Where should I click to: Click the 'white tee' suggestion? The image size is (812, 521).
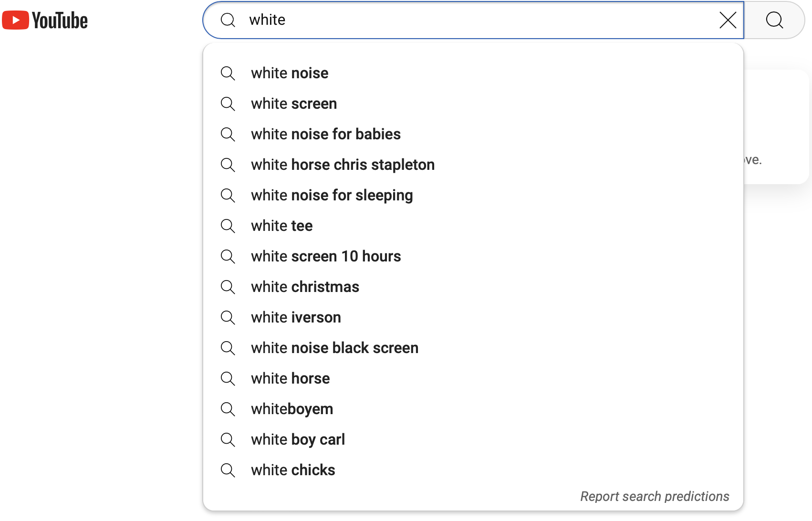pos(281,226)
